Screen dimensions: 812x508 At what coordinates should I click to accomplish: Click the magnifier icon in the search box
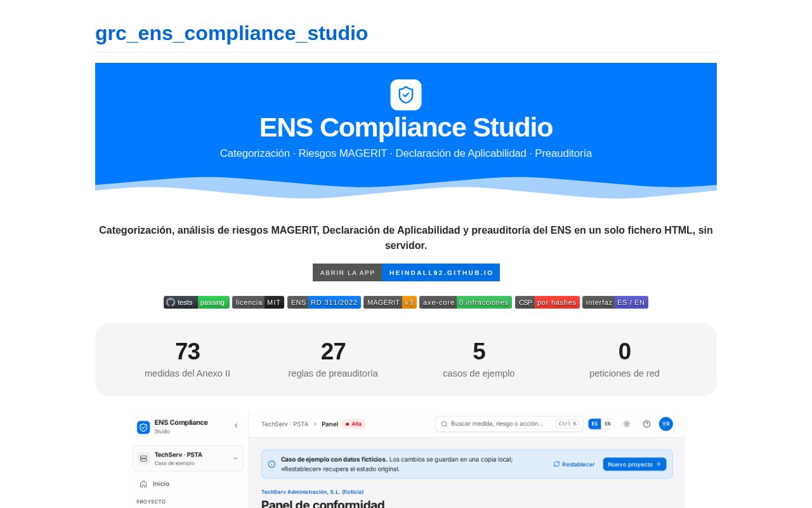444,424
